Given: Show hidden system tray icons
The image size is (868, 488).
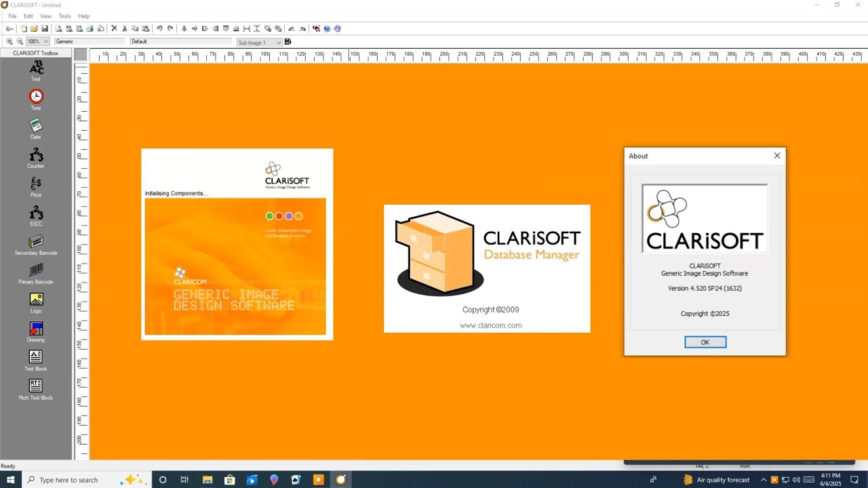Looking at the screenshot, I should click(x=763, y=480).
